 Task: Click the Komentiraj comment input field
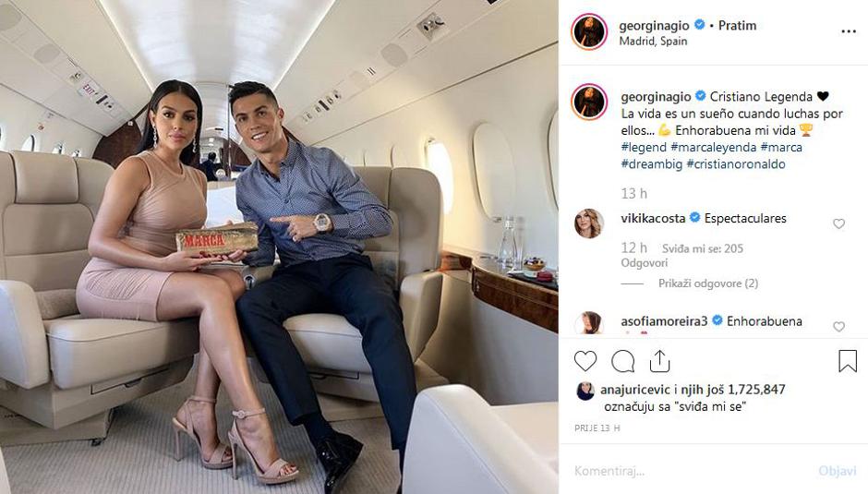[692, 471]
